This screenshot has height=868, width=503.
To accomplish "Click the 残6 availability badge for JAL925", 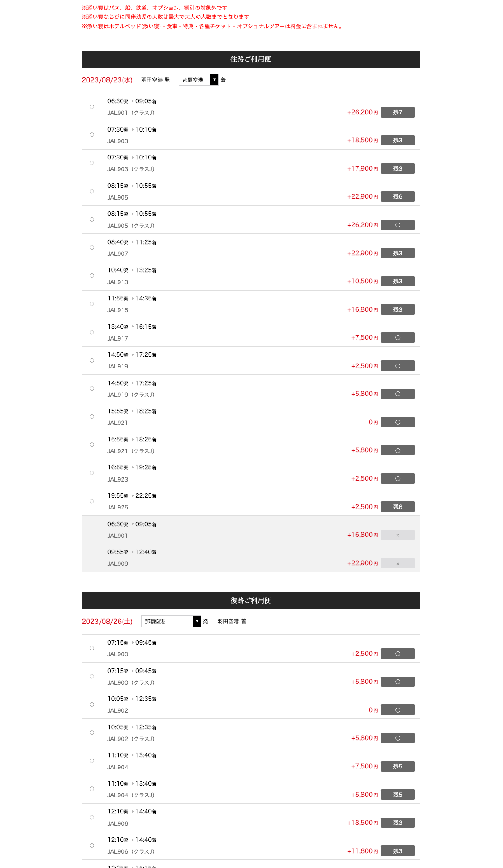I will [398, 507].
